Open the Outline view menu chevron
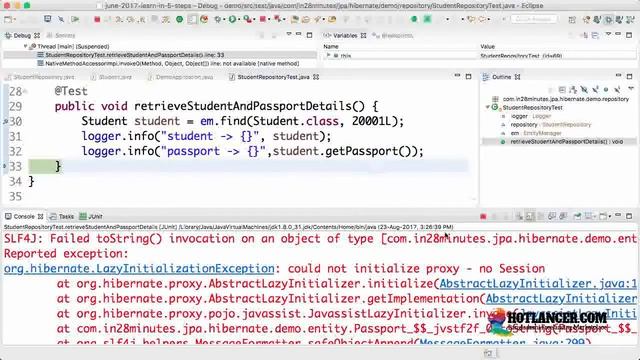640x360 pixels. coord(631,89)
